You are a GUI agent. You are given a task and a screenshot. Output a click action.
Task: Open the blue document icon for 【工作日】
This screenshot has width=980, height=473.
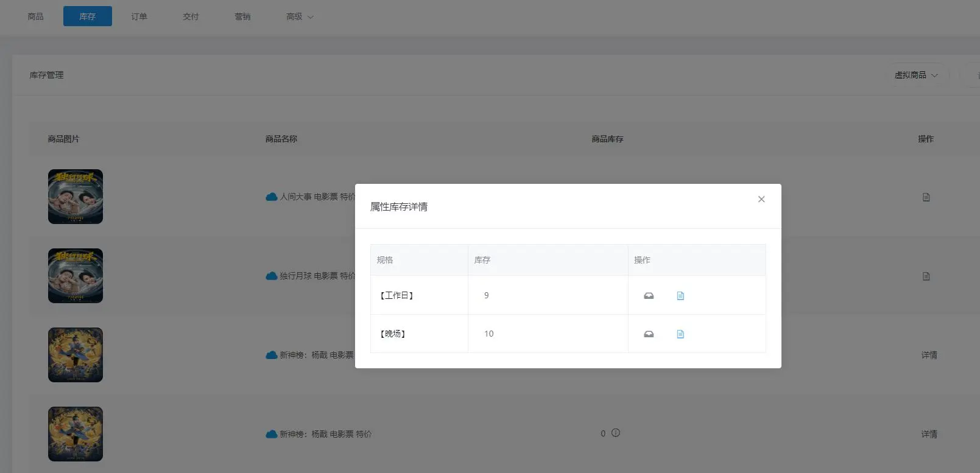680,296
